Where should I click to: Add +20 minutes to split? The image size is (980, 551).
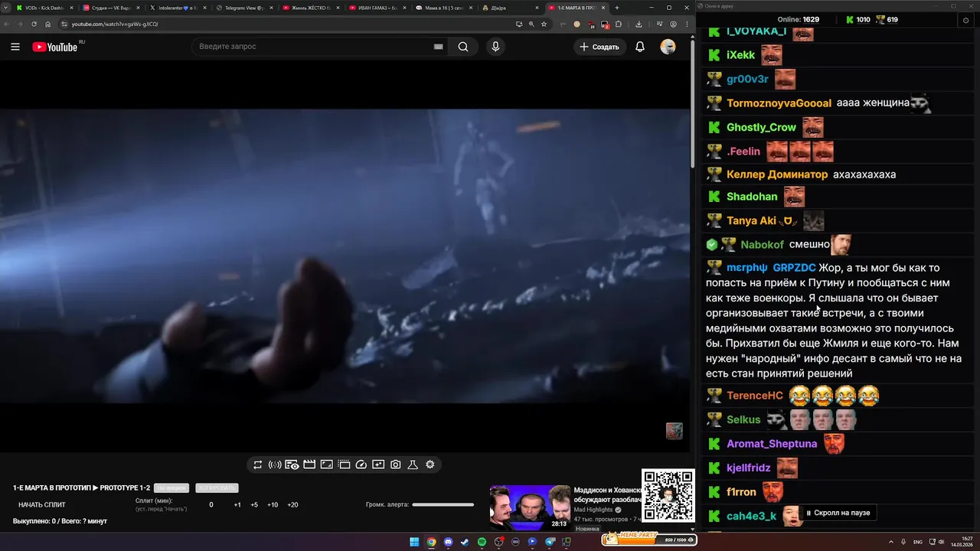tap(292, 505)
